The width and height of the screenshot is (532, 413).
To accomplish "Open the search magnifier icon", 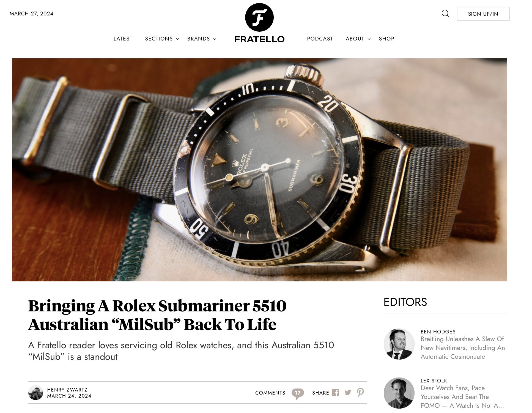I will 445,13.
